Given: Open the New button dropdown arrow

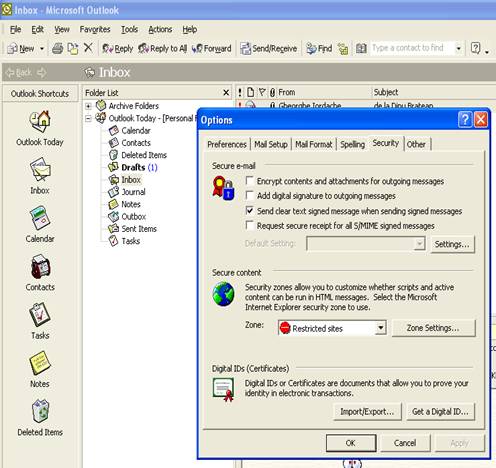Looking at the screenshot, I should [42, 49].
